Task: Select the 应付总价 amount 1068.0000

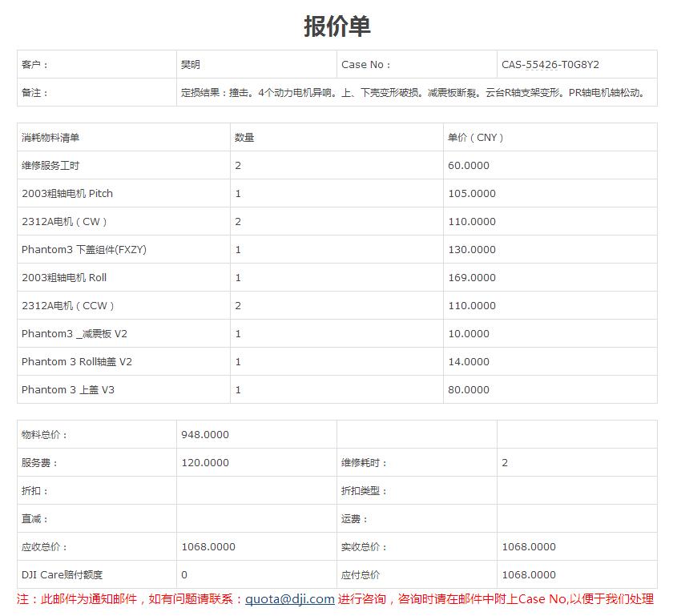Action: coord(529,575)
